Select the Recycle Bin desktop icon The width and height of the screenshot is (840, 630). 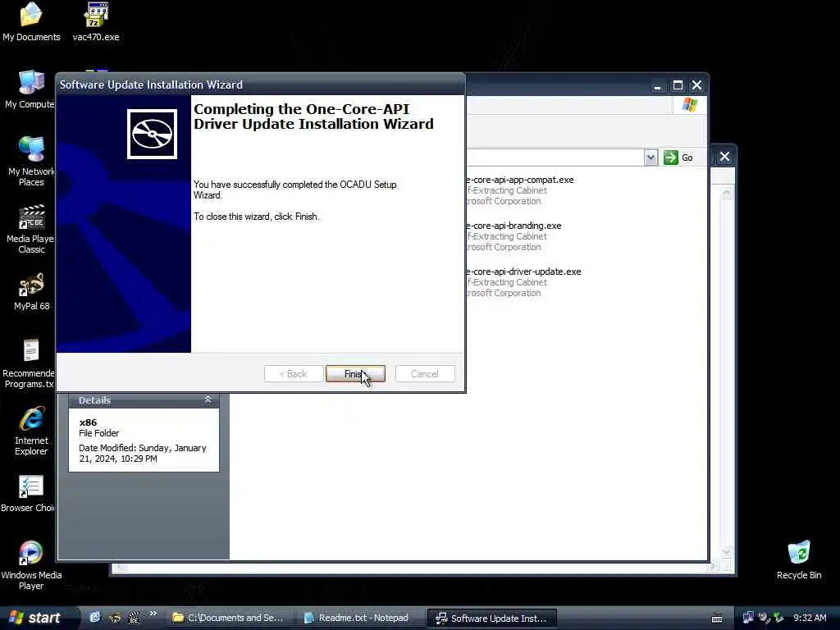799,559
